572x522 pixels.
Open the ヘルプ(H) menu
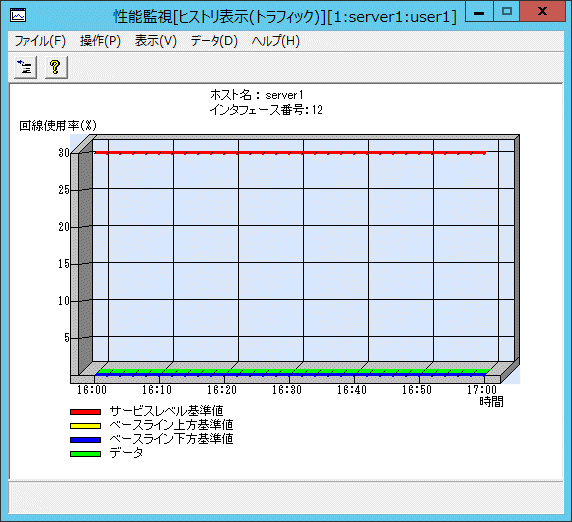pyautogui.click(x=275, y=40)
